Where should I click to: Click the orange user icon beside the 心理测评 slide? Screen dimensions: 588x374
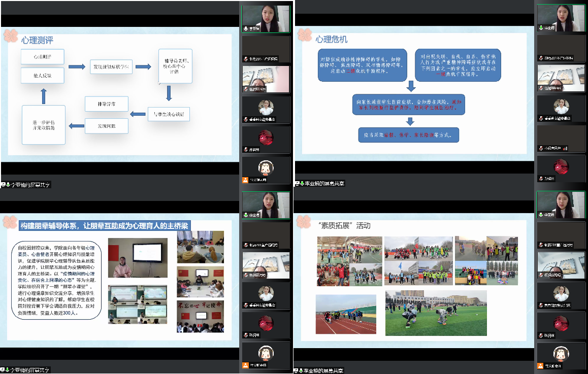click(x=246, y=179)
